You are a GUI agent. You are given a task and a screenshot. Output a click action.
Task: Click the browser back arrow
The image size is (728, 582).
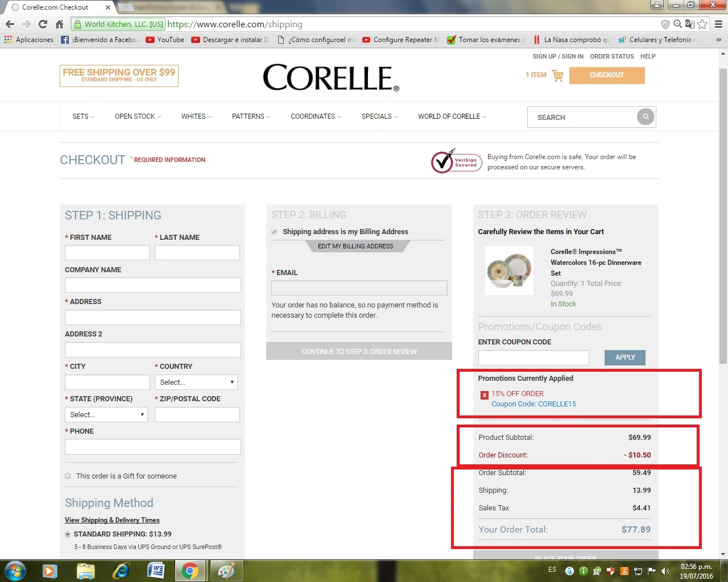click(10, 24)
